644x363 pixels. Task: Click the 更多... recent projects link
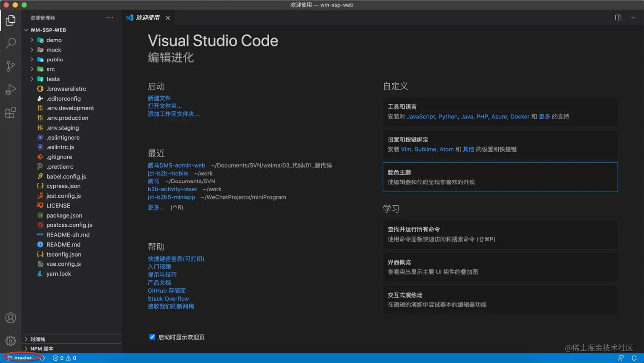[x=156, y=207]
